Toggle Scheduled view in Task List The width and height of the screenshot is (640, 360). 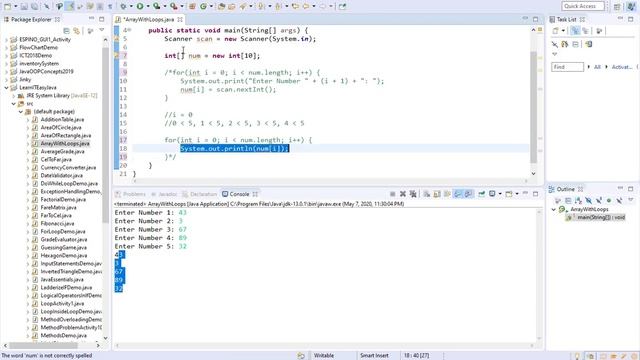pos(585,31)
